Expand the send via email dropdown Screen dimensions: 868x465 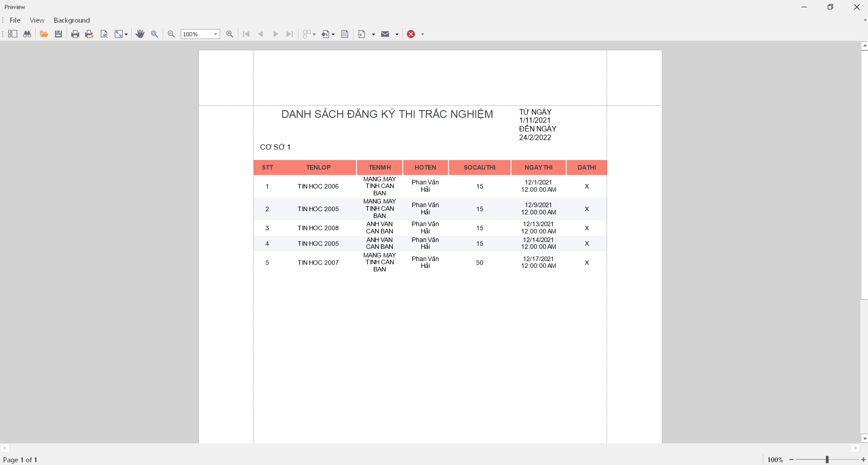[x=396, y=34]
